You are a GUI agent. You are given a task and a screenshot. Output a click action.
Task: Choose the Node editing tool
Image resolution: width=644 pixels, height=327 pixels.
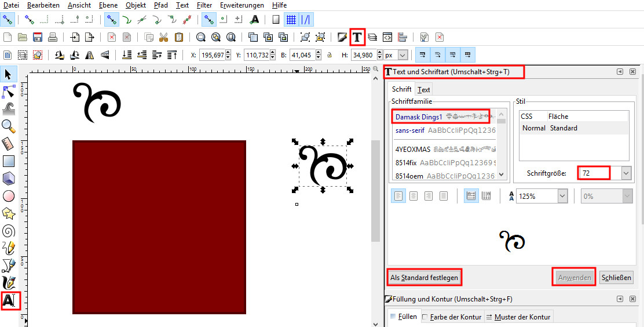(9, 92)
